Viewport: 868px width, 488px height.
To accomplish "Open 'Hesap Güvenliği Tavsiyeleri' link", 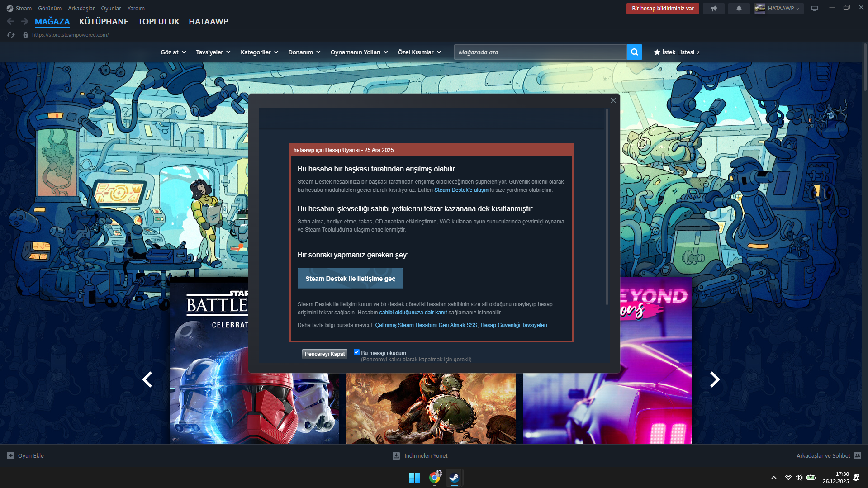I will coord(514,325).
